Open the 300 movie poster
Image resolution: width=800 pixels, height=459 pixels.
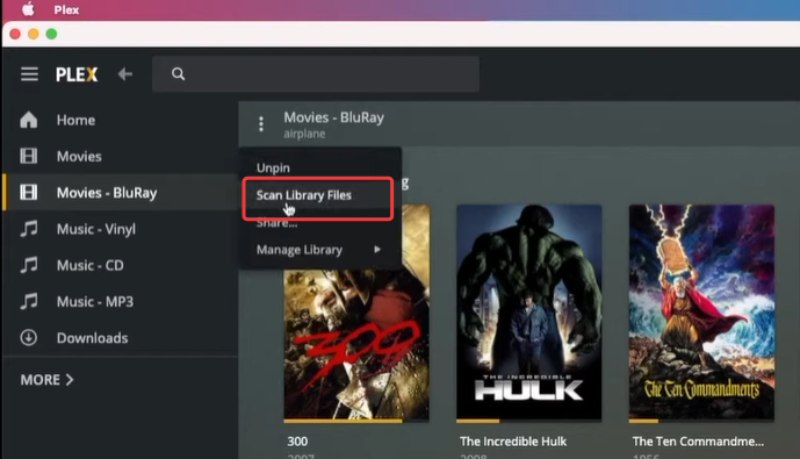coord(356,313)
